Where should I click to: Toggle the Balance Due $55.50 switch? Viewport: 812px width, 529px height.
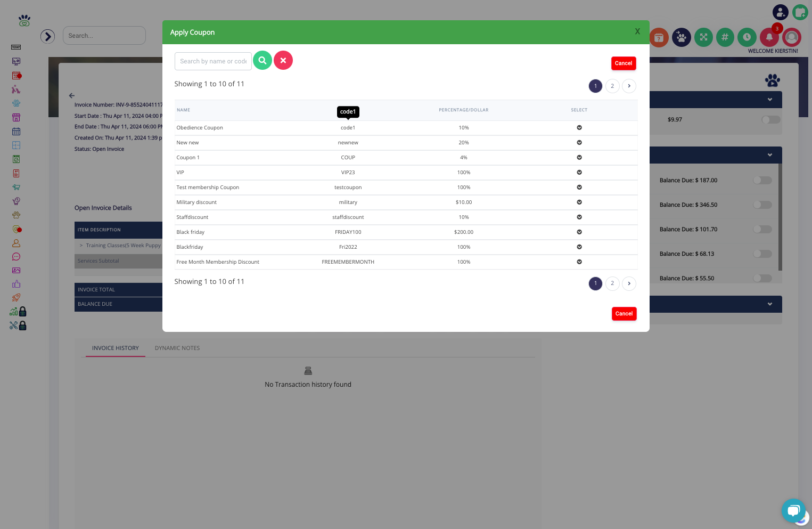point(762,279)
